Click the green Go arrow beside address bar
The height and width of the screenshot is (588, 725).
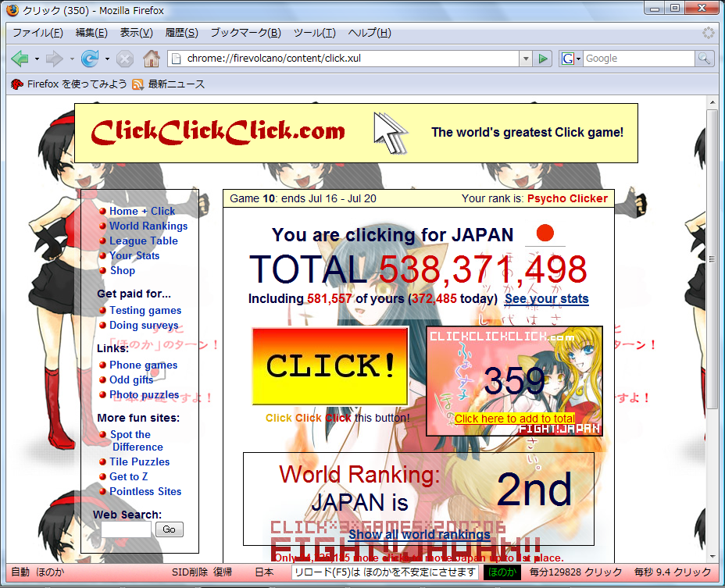pos(543,59)
